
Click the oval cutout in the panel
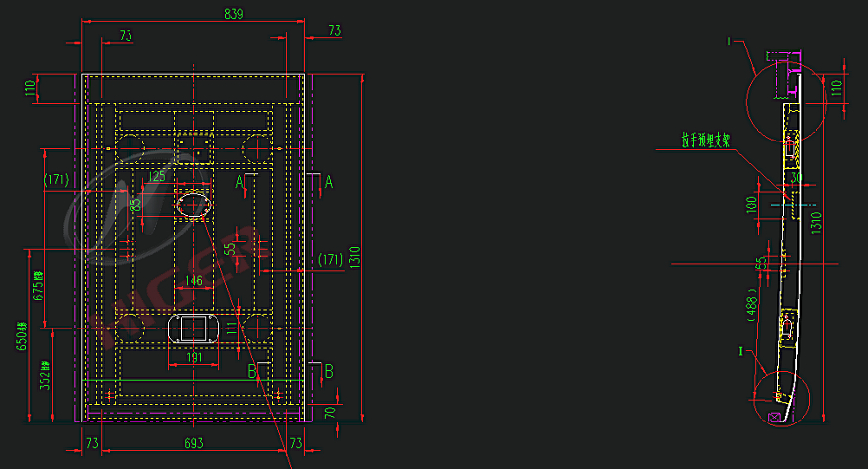(194, 204)
